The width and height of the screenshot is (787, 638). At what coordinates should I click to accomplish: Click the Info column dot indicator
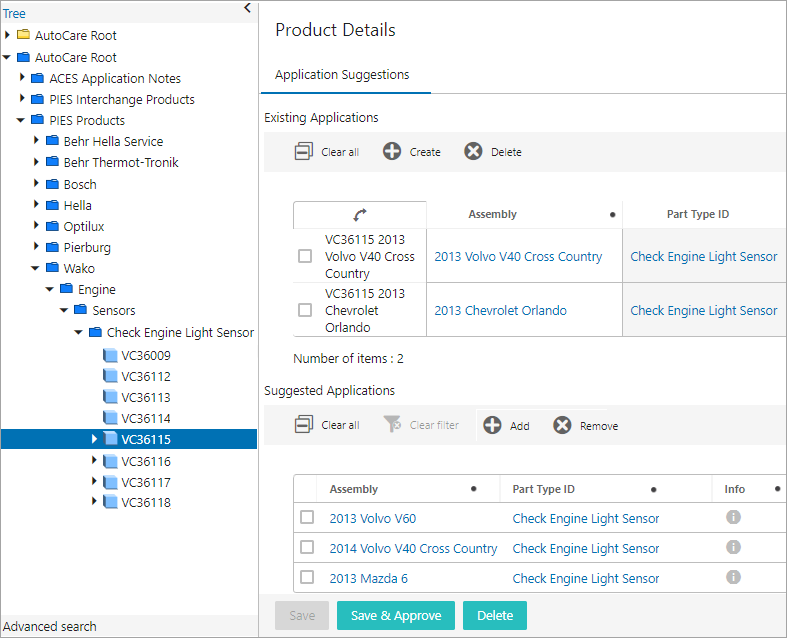(777, 489)
